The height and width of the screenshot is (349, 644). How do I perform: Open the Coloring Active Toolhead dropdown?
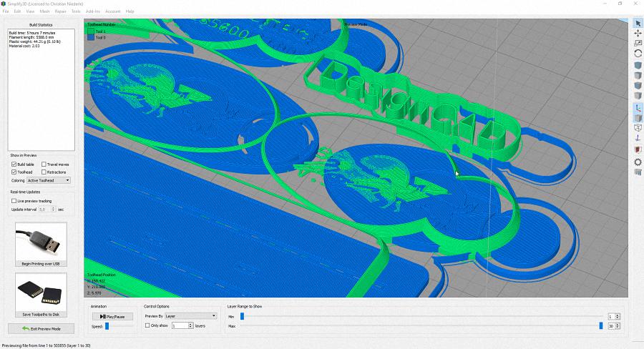[49, 180]
